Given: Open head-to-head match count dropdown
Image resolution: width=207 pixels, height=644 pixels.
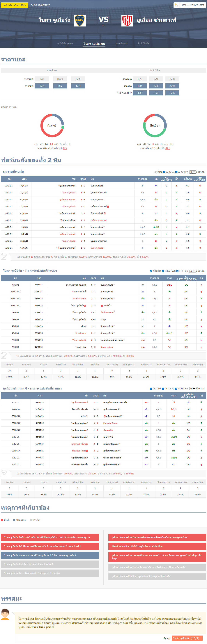Looking at the screenshot, I should coord(192,172).
